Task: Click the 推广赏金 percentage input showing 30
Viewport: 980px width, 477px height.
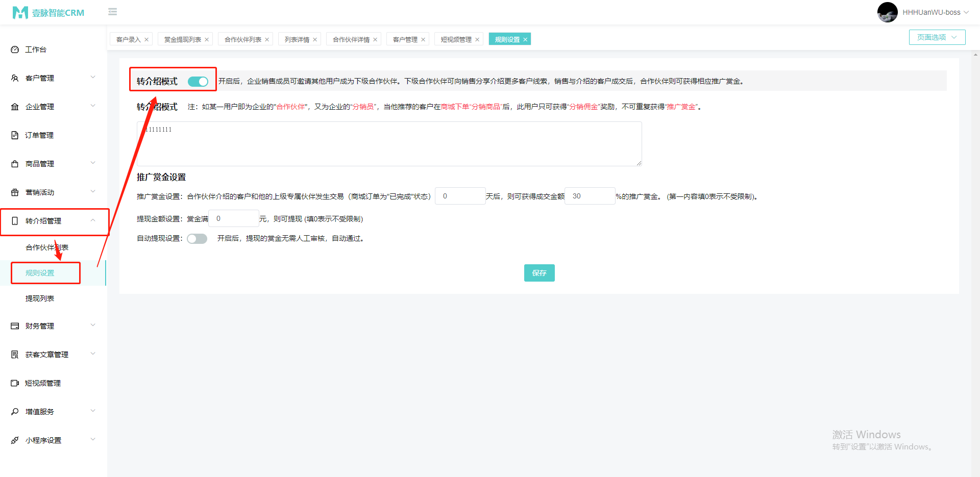Action: coord(590,195)
